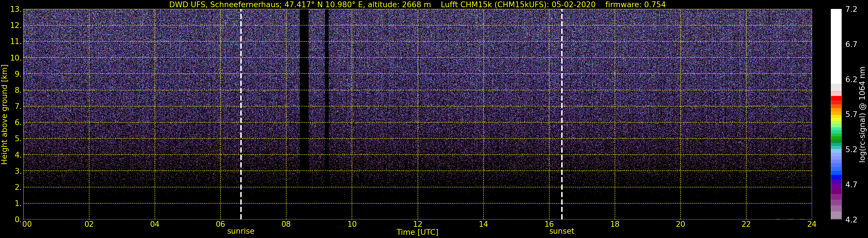
Task: Click the time tick label 10
Action: coord(352,224)
